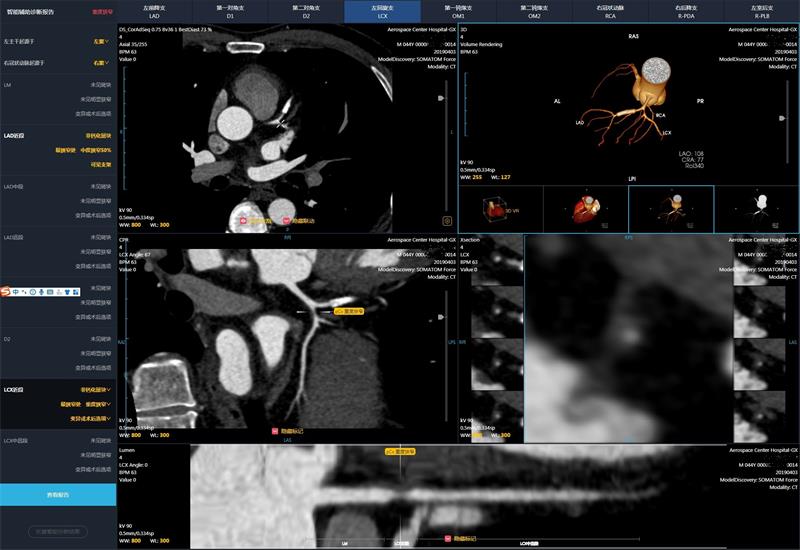The height and width of the screenshot is (550, 800).
Task: Click the red text link beside report title
Action: click(x=102, y=11)
